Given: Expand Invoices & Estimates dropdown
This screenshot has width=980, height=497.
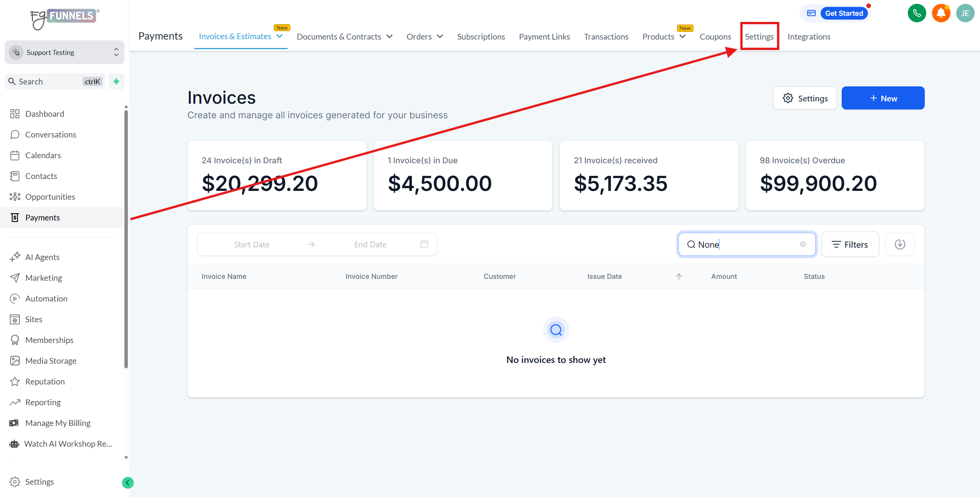Looking at the screenshot, I should (x=280, y=36).
